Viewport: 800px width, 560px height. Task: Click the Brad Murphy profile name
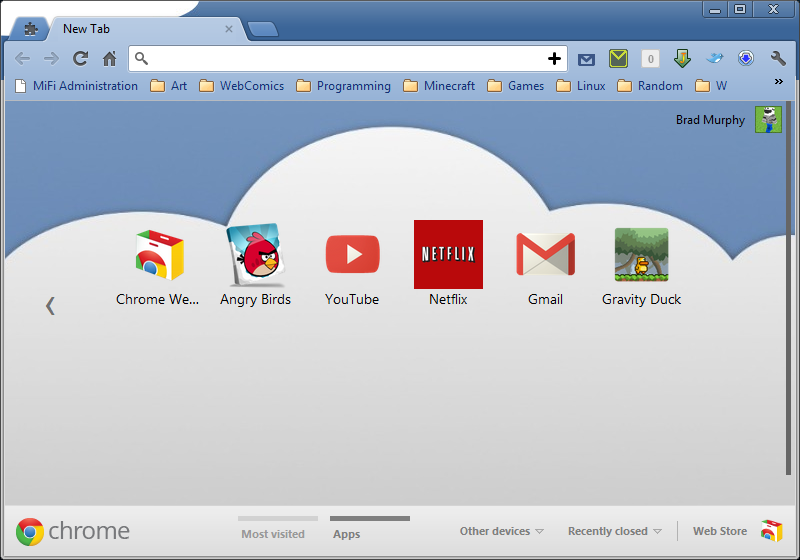710,120
